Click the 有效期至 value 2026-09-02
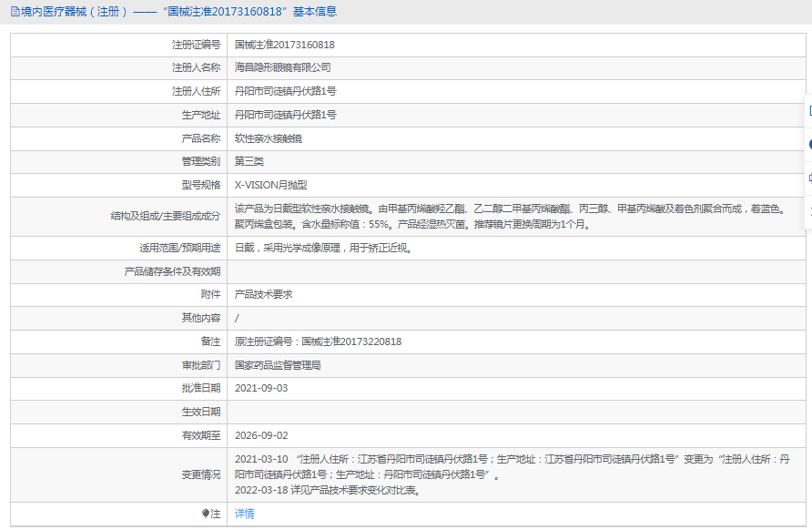 tap(261, 436)
